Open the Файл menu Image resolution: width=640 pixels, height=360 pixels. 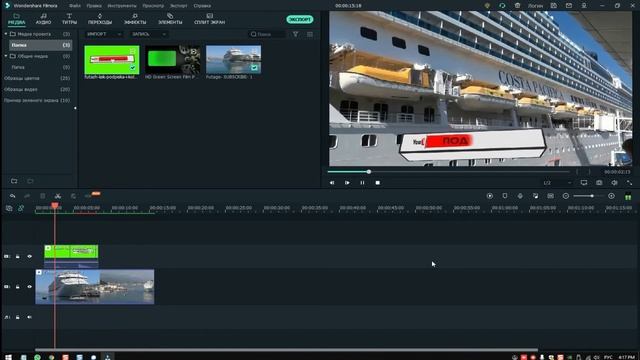[x=75, y=6]
